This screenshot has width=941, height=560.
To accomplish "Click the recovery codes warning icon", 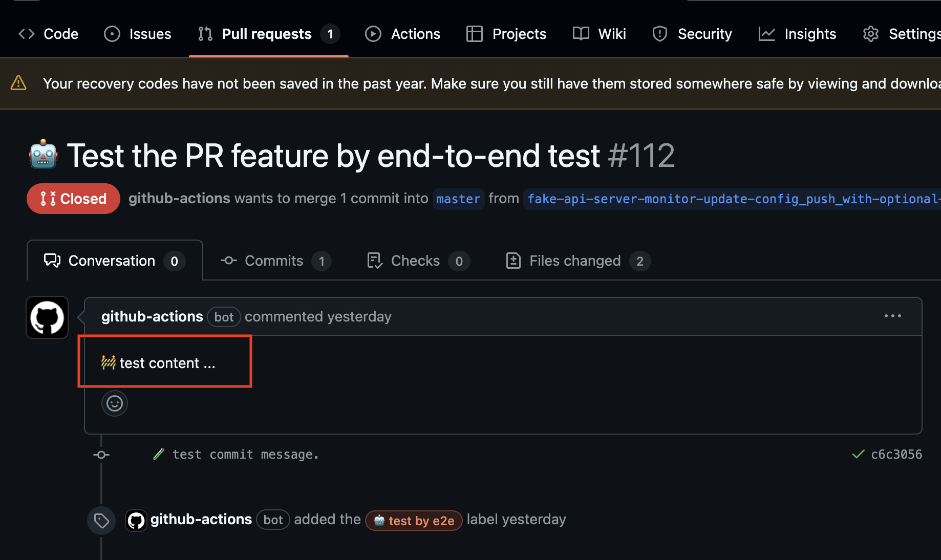I will (18, 83).
